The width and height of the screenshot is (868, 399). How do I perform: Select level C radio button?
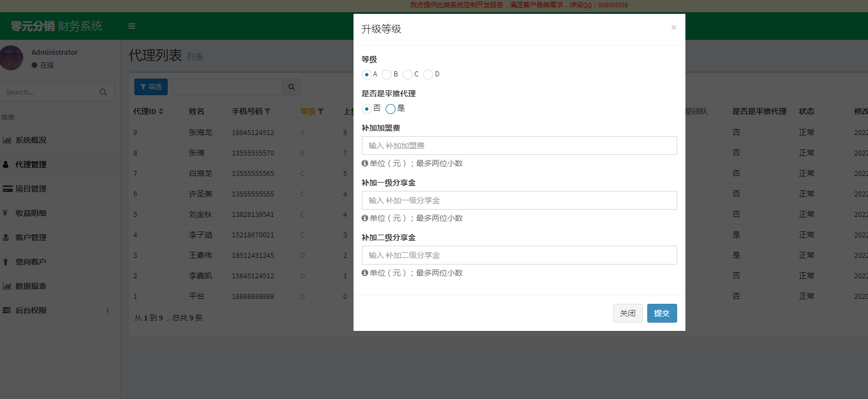click(408, 75)
